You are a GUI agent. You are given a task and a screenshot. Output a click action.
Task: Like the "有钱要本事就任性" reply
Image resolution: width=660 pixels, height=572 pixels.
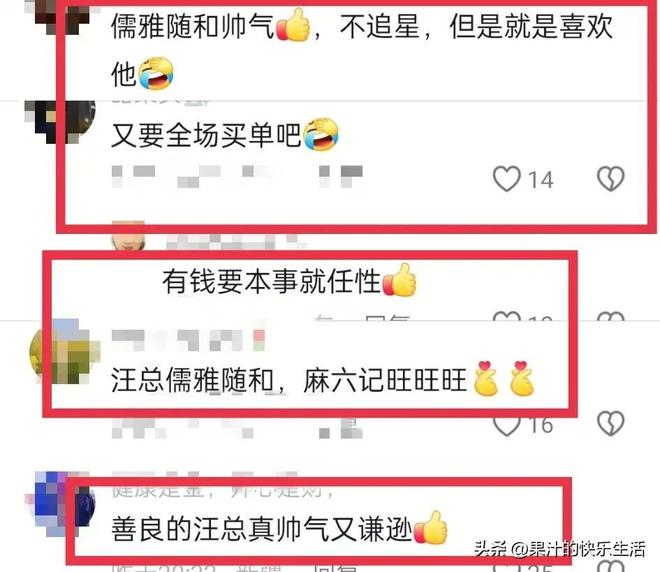(507, 317)
